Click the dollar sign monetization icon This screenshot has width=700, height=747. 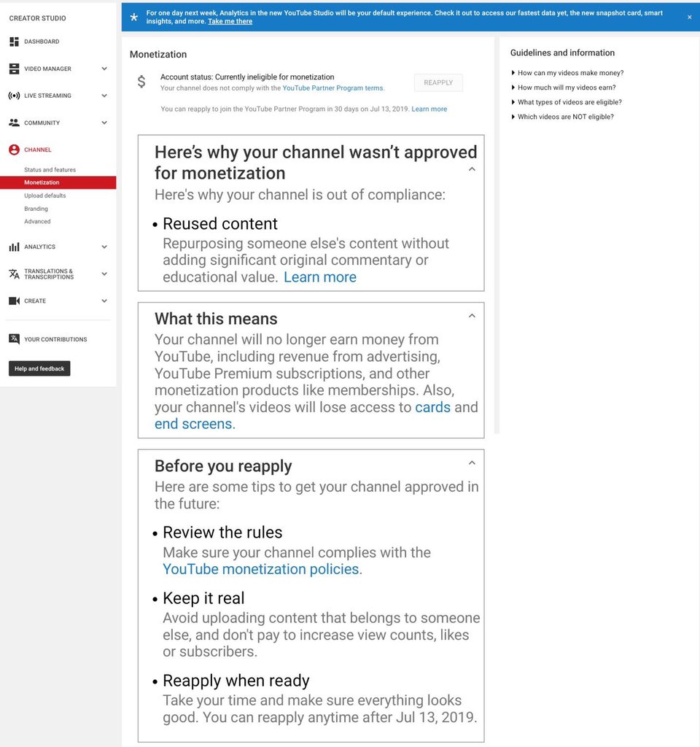pos(141,82)
